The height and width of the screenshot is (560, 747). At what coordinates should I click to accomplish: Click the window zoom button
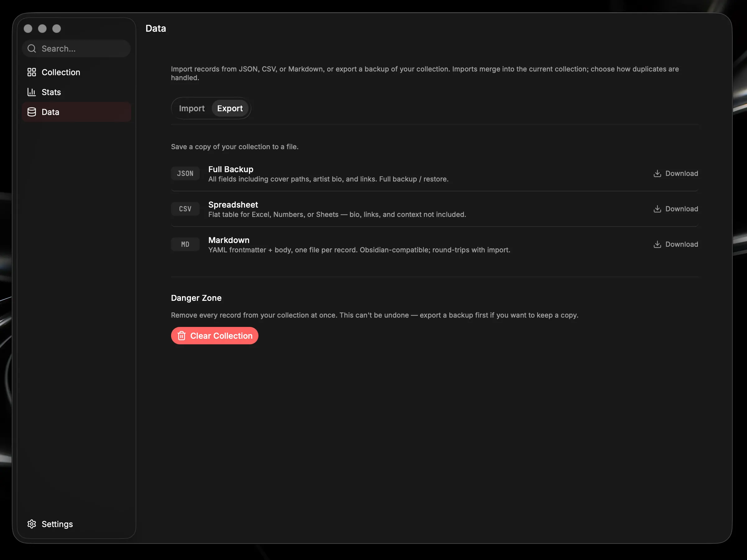pos(57,29)
